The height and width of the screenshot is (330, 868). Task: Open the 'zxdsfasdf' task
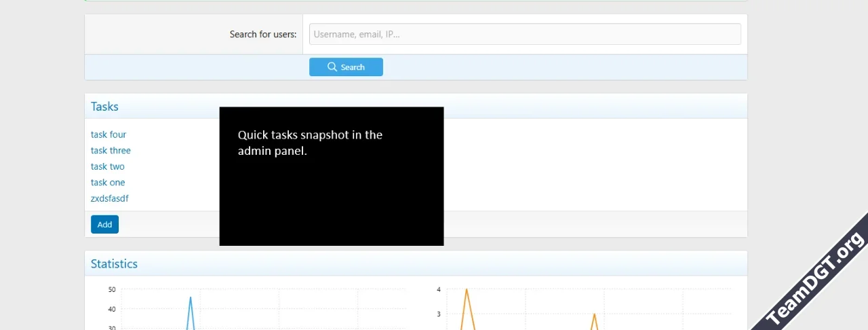tap(110, 198)
